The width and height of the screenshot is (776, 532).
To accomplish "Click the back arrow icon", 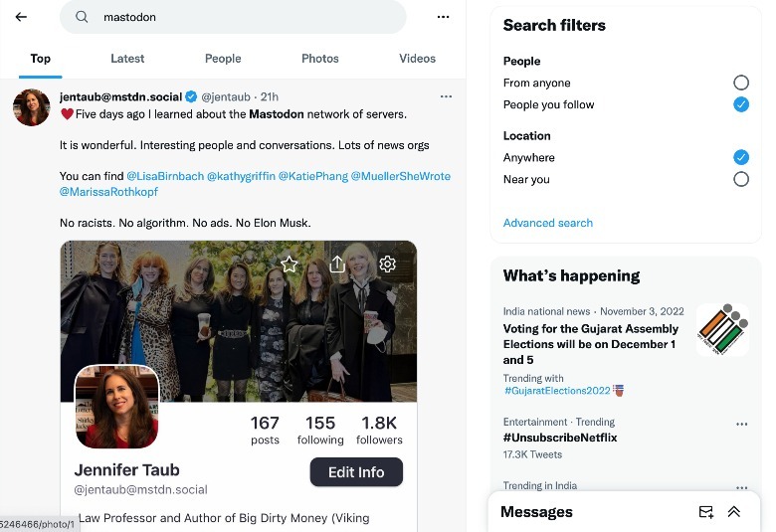I will 21,17.
